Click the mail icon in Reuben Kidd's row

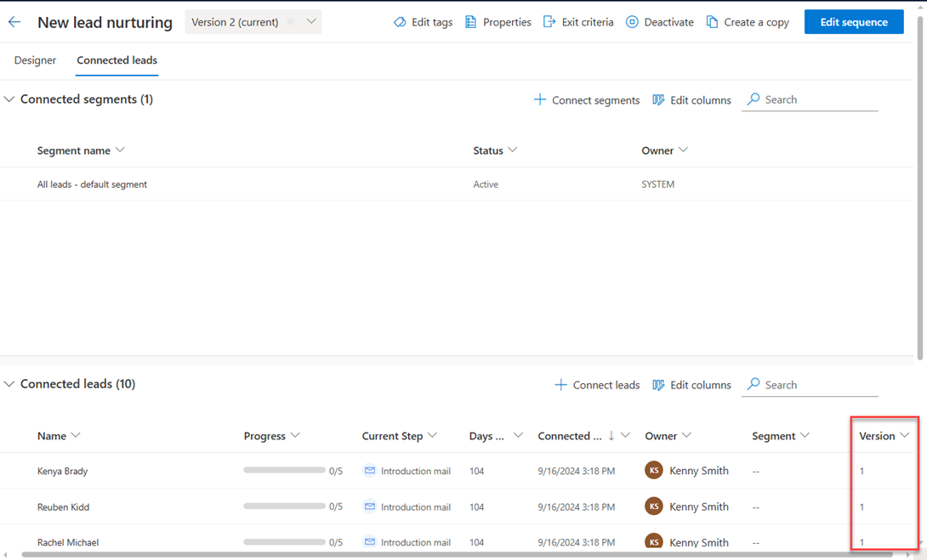click(x=369, y=506)
